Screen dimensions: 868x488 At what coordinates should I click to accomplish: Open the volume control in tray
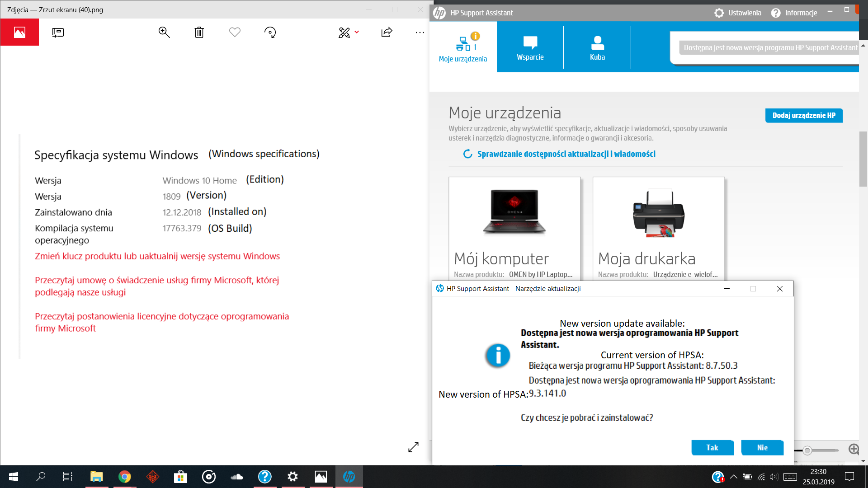pos(774,477)
